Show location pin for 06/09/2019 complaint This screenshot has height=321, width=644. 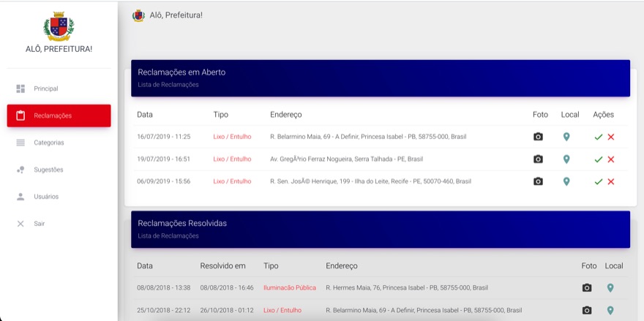pyautogui.click(x=566, y=181)
